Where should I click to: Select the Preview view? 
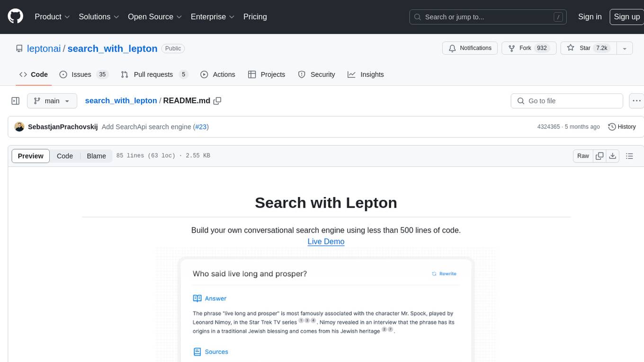click(x=31, y=156)
